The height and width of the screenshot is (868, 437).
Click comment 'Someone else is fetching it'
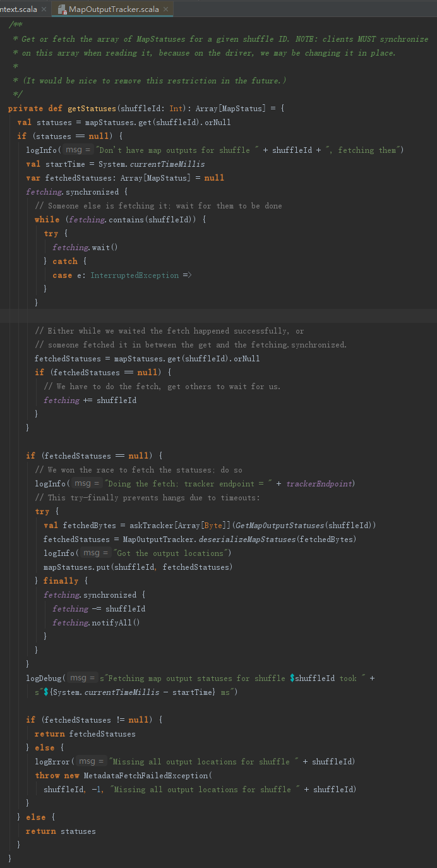pos(159,206)
